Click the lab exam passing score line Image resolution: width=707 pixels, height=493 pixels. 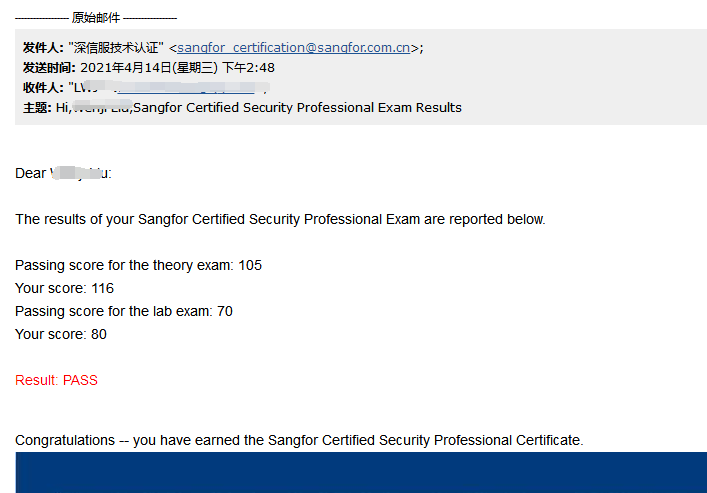click(x=124, y=311)
